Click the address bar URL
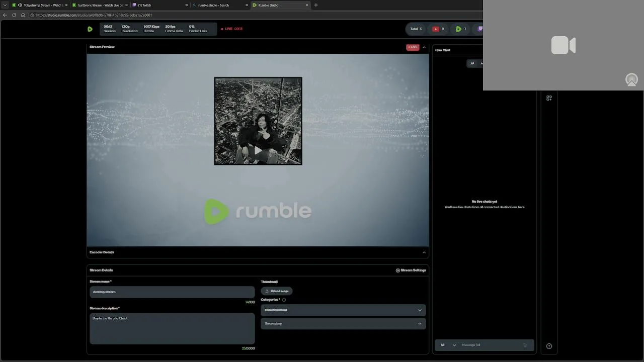Viewport: 644px width, 362px height. [94, 15]
